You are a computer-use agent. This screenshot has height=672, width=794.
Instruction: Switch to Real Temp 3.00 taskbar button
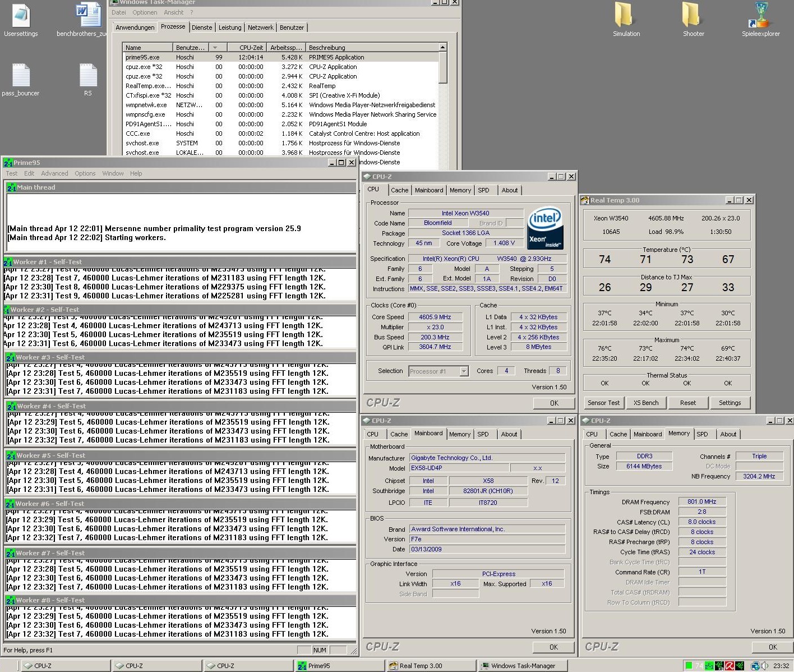point(431,666)
